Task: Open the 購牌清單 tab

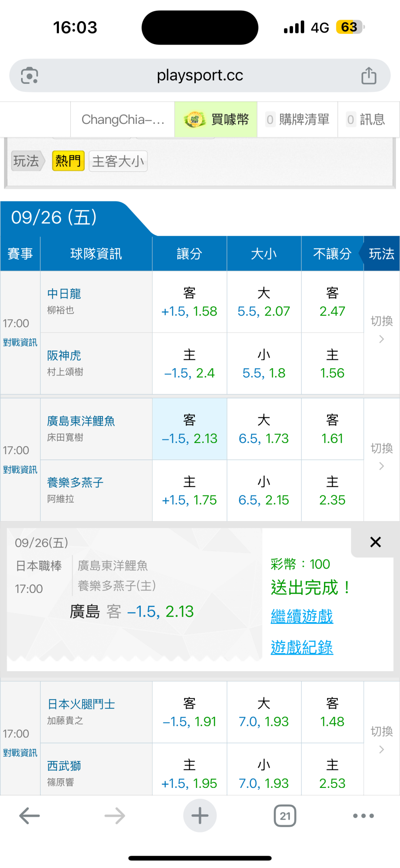Action: [x=297, y=119]
